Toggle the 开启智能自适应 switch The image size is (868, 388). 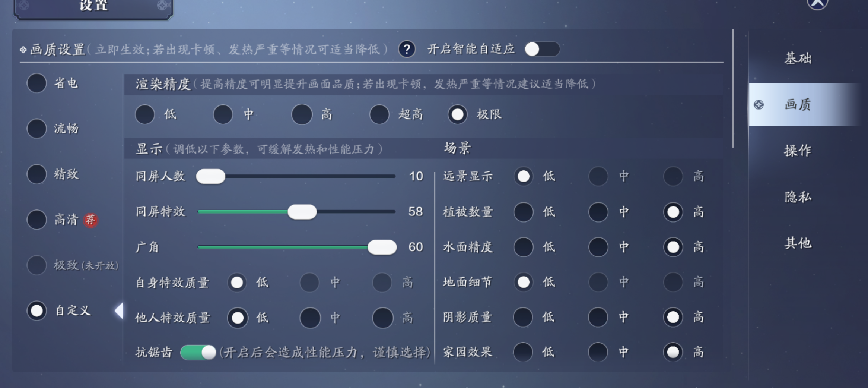click(542, 49)
